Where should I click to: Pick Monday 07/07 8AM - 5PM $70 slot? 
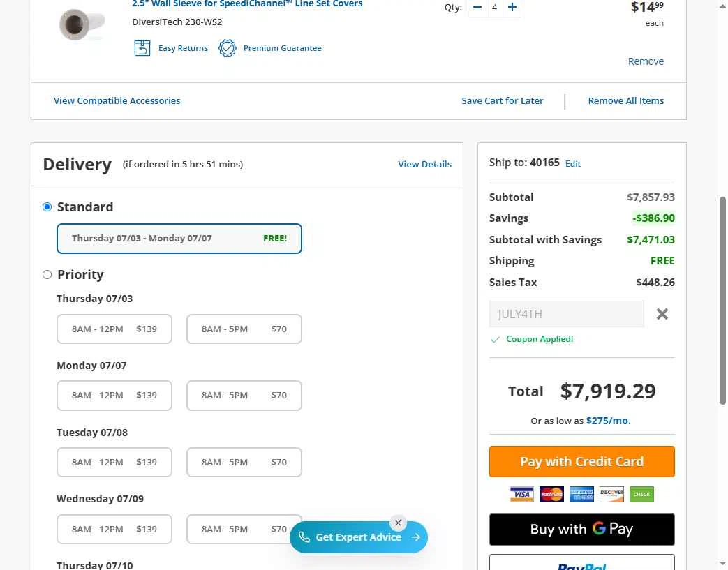244,396
